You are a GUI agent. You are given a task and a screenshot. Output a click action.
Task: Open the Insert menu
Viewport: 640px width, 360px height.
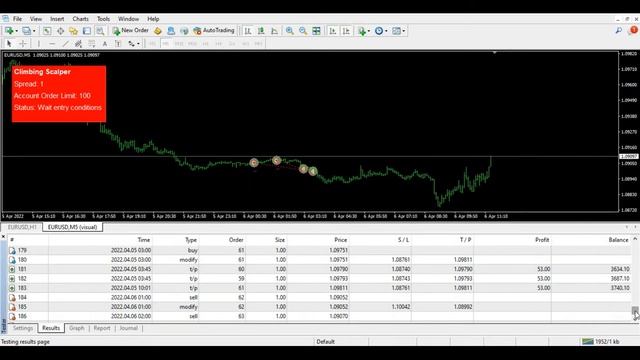(57, 19)
